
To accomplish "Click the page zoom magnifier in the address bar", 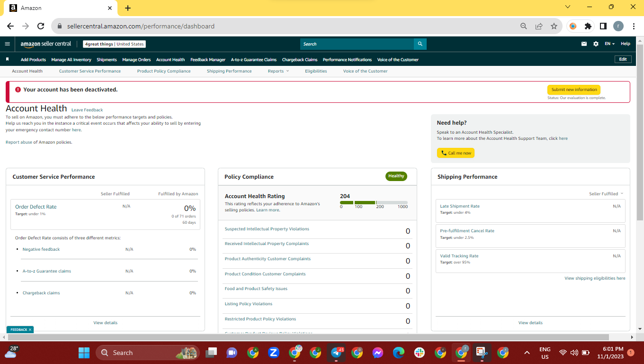I will (524, 26).
